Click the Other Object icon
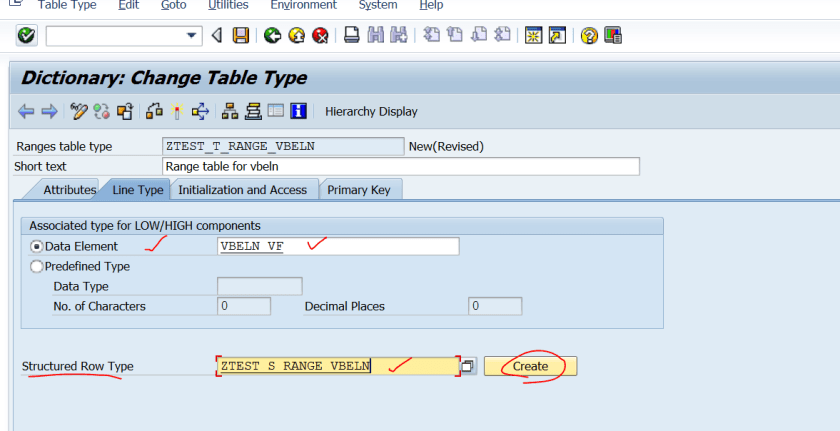The width and height of the screenshot is (840, 431). tap(124, 111)
